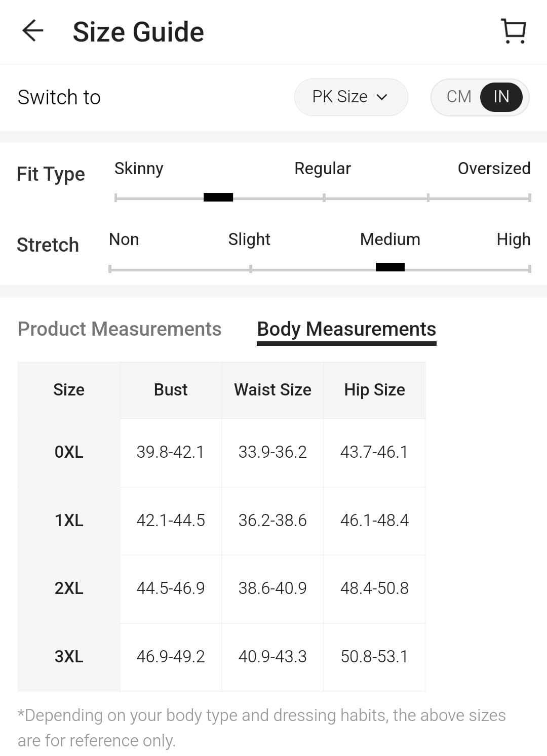Click the Stretch level indicator bar
This screenshot has width=547, height=756.
tap(390, 267)
